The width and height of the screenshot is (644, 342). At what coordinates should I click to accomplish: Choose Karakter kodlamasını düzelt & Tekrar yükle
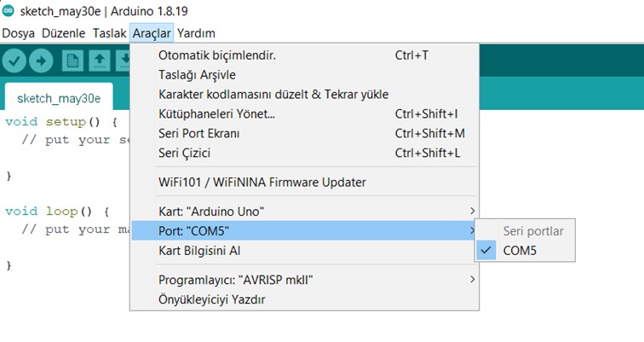pos(304,94)
